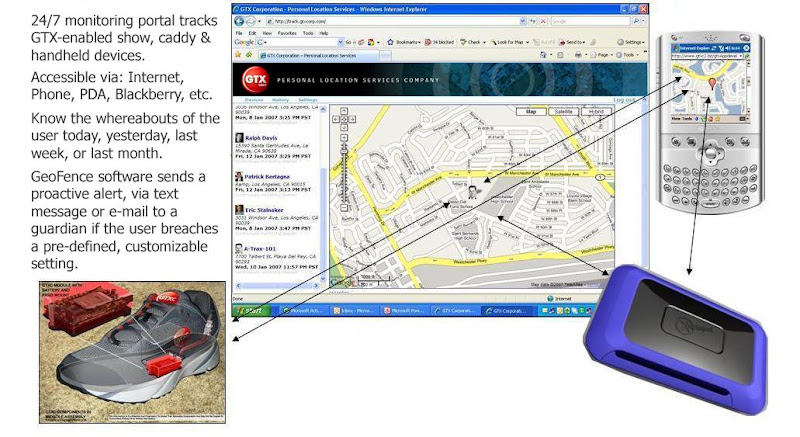Open the Recent Pages arrow beside Forward
800x437 pixels.
[x=259, y=21]
